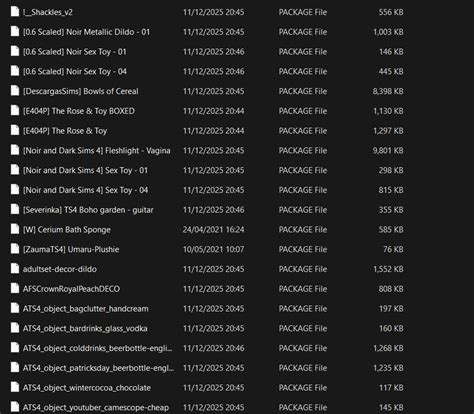
Task: Select the file named [E404P] The Rose & Toy
Action: 65,131
